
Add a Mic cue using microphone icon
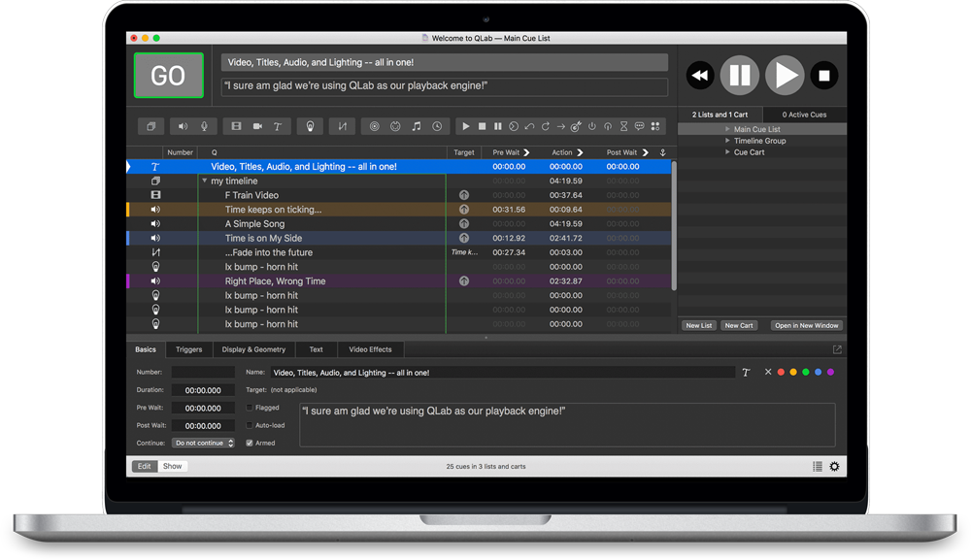click(x=204, y=126)
